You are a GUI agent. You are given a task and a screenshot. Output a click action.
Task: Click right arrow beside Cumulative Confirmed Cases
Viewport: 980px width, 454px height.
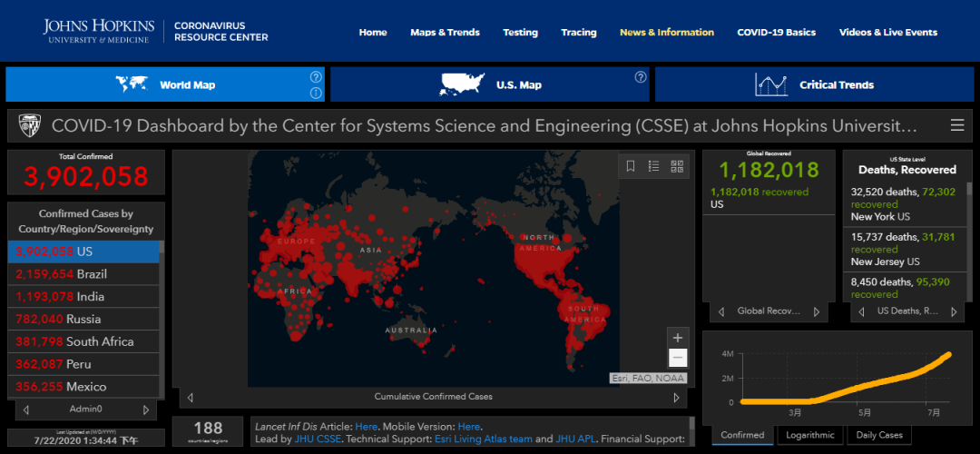676,397
